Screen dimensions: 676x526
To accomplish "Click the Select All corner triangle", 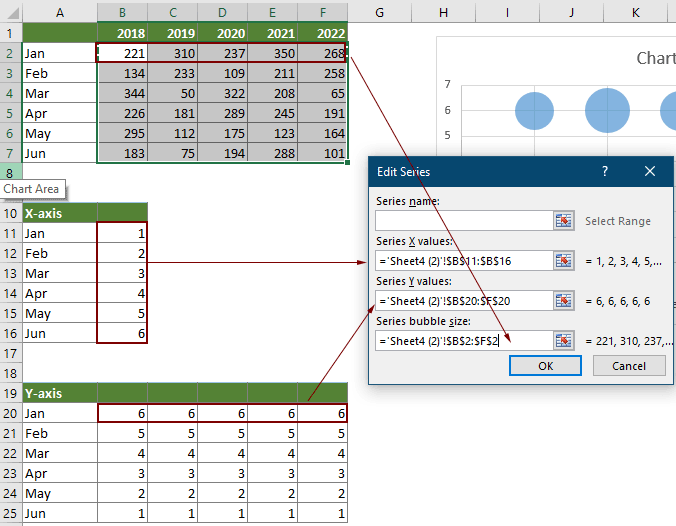I will (x=12, y=13).
